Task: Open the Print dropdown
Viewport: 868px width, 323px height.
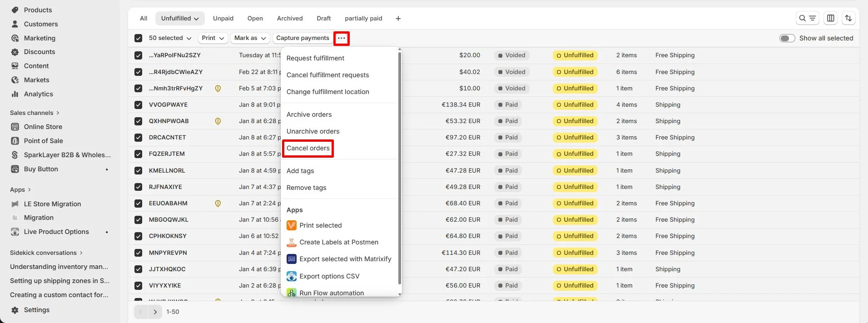Action: click(x=213, y=38)
